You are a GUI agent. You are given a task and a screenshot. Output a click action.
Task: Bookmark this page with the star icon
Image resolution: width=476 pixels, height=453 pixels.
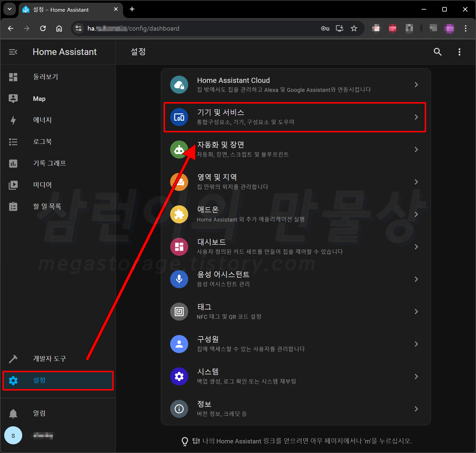point(354,29)
